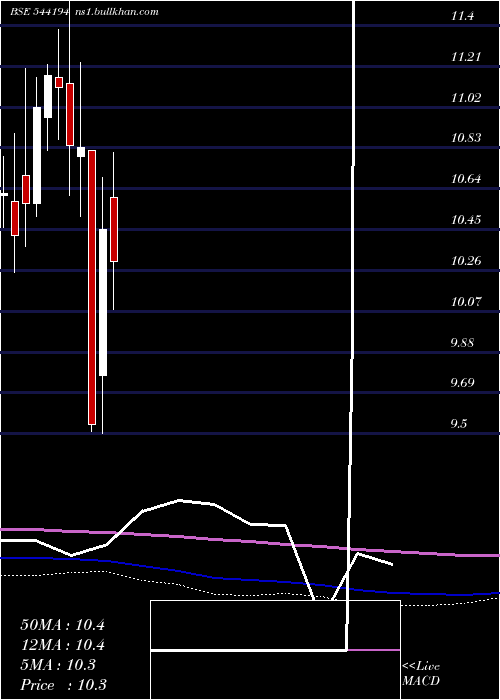Click the pink 50MA line
This screenshot has width=500, height=700.
(250, 541)
